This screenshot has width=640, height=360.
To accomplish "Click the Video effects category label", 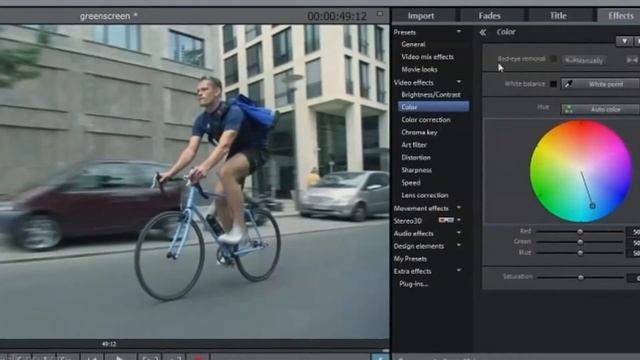I will 413,82.
